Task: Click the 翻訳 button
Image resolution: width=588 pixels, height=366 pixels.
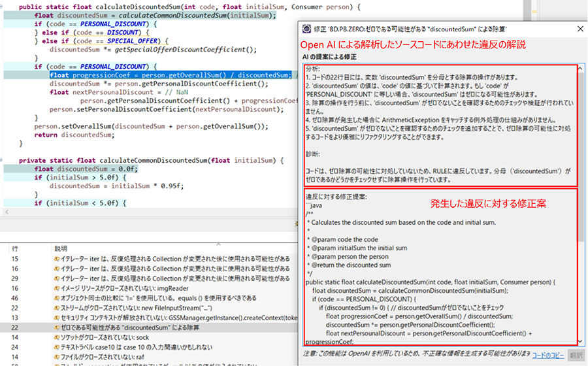Action: [576, 355]
